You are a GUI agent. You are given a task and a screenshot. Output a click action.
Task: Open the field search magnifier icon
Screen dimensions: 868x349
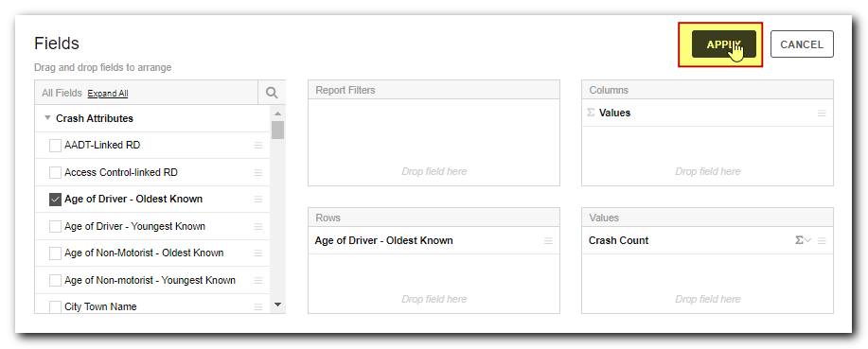[272, 93]
